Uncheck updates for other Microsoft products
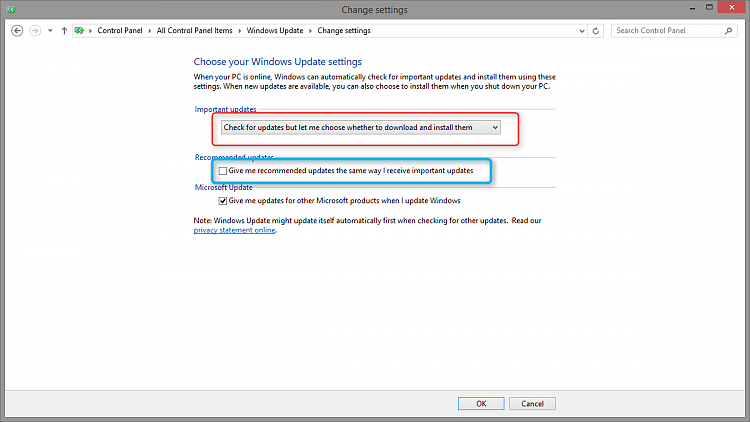Image resolution: width=750 pixels, height=422 pixels. [223, 201]
